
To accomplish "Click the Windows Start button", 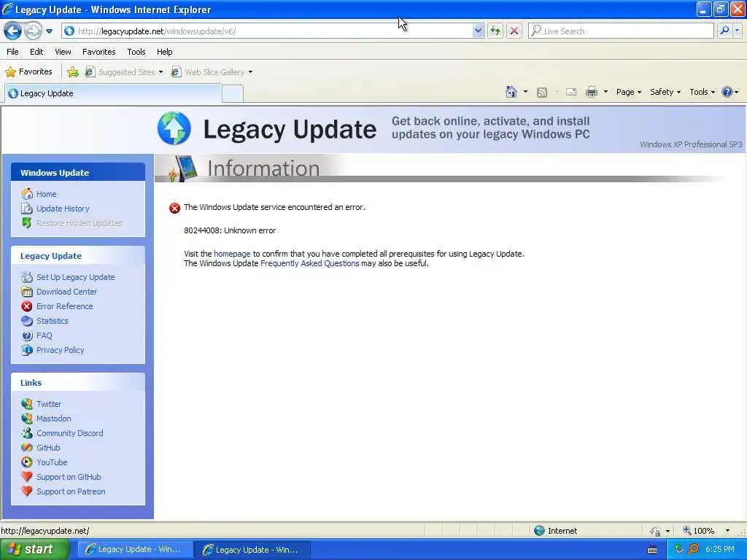I will click(35, 549).
